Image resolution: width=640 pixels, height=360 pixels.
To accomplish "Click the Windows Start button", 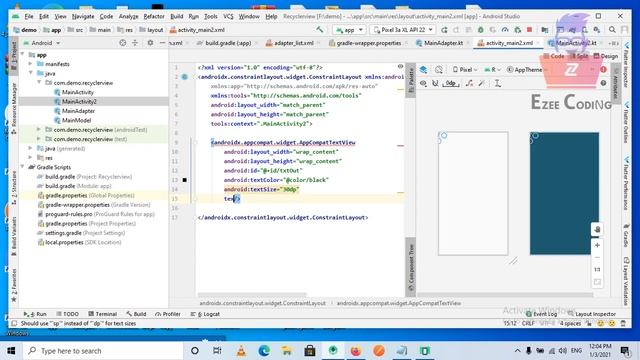I will (11, 351).
